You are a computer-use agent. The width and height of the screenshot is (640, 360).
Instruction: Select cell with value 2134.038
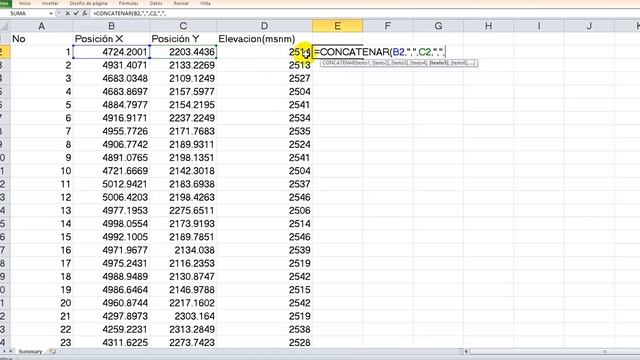pyautogui.click(x=183, y=250)
